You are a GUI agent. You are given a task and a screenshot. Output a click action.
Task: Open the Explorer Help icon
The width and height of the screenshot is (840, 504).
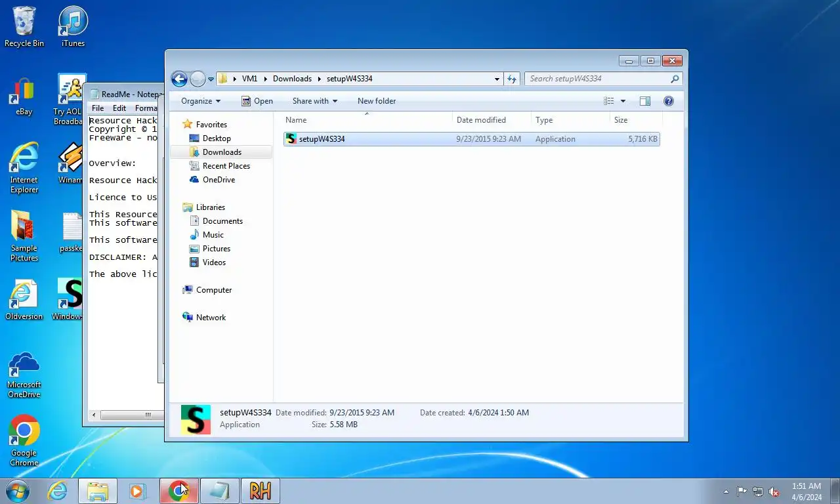(669, 101)
